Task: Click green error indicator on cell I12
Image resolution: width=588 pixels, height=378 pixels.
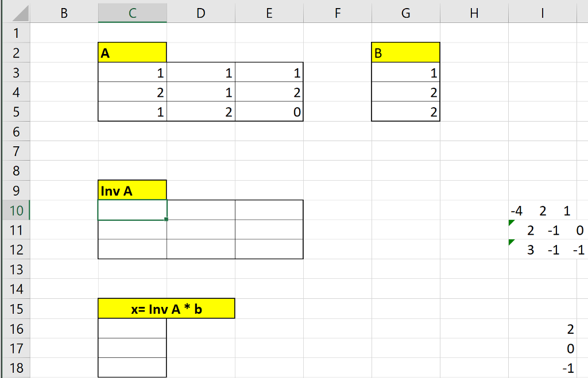Action: pyautogui.click(x=511, y=243)
